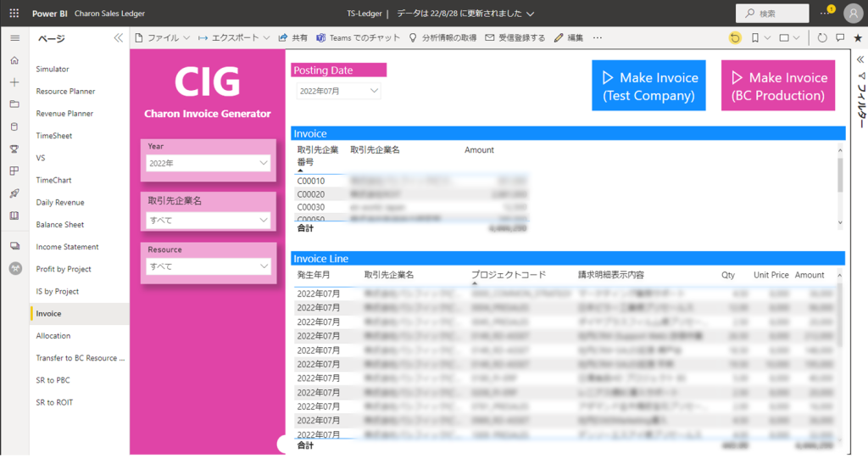Viewport: 868px width, 459px height.
Task: Reset report to default yellow icon
Action: tap(735, 37)
